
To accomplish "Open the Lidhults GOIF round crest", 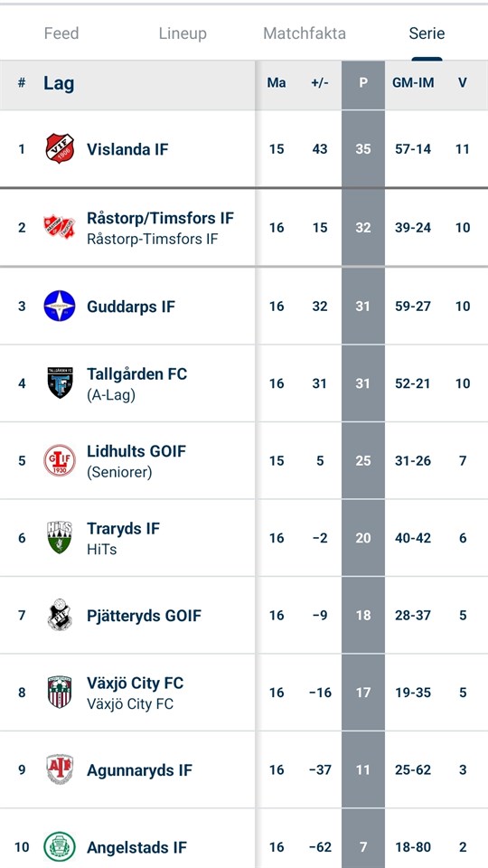I will click(60, 460).
